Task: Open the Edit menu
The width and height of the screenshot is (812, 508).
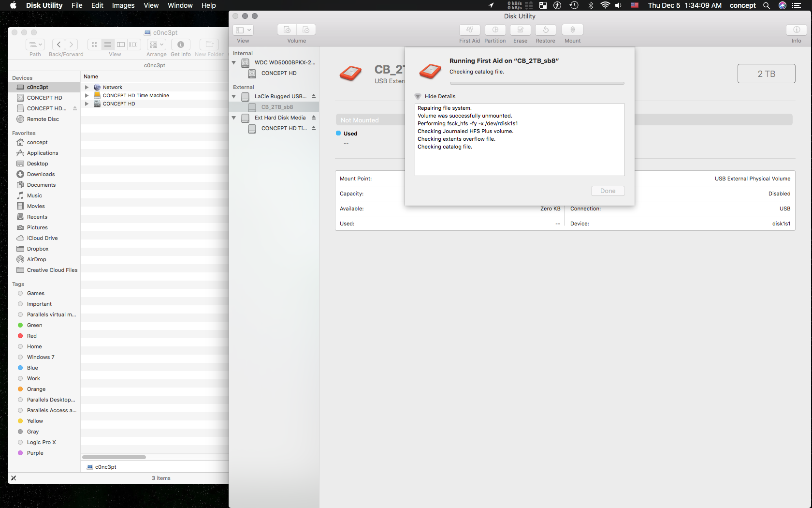Action: coord(97,5)
